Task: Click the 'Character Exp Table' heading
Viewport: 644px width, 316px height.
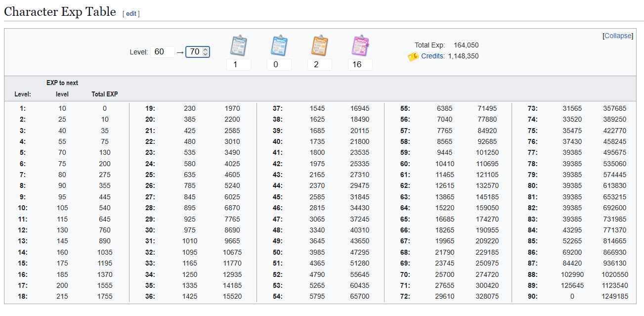Action: click(60, 11)
